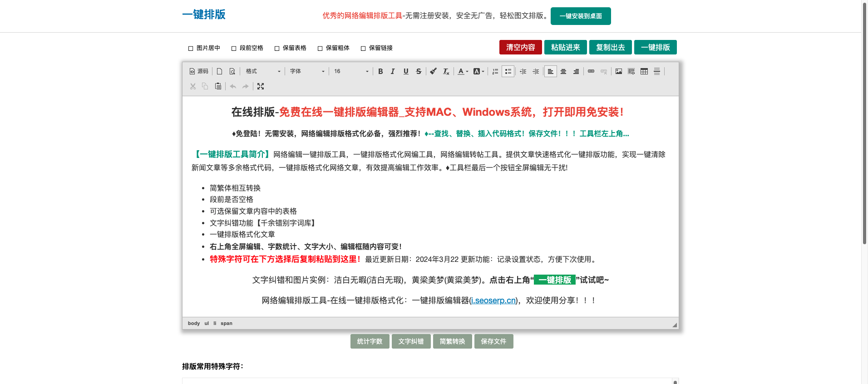
Task: Insert an image
Action: 619,71
